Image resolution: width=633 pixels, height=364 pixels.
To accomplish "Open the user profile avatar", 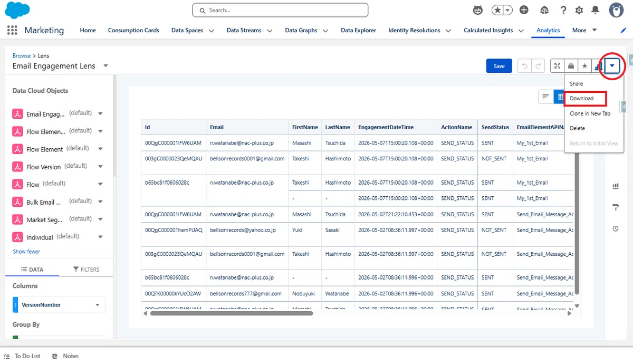I will click(617, 10).
